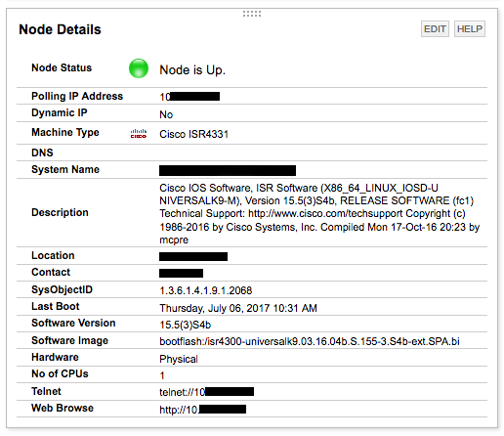The width and height of the screenshot is (504, 436).
Task: Click the 'SysObjectID' label
Action: (62, 289)
